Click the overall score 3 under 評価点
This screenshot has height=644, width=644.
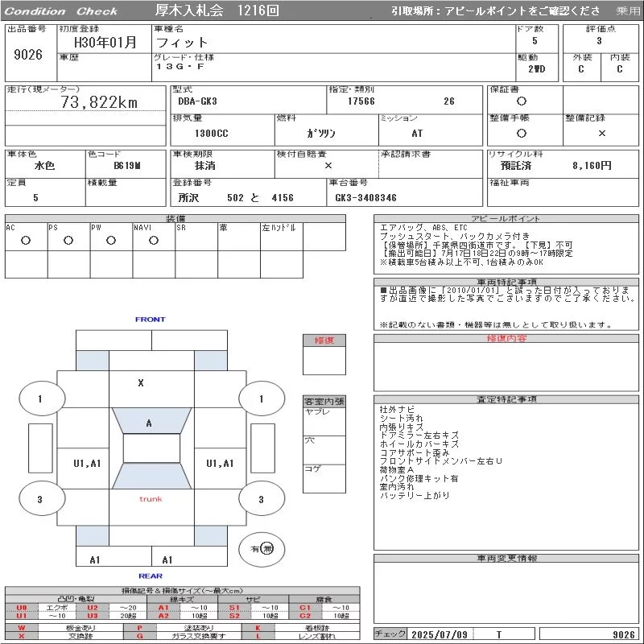pyautogui.click(x=599, y=41)
